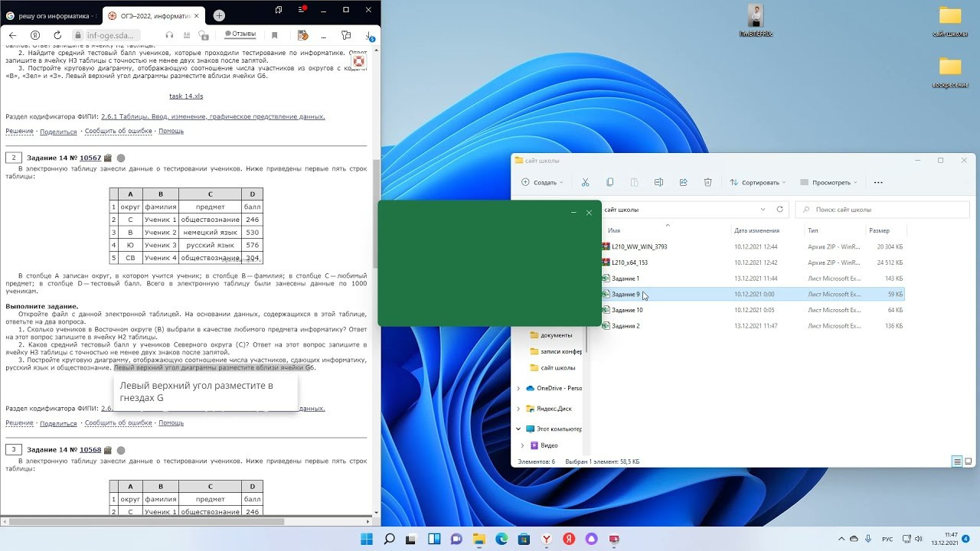
Task: Click the Copy icon in Explorer toolbar
Action: 609,183
